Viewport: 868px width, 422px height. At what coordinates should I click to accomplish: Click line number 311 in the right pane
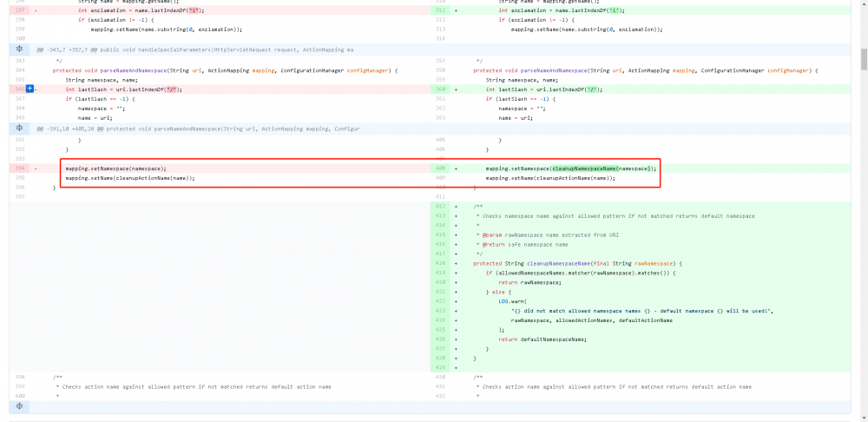click(x=441, y=10)
